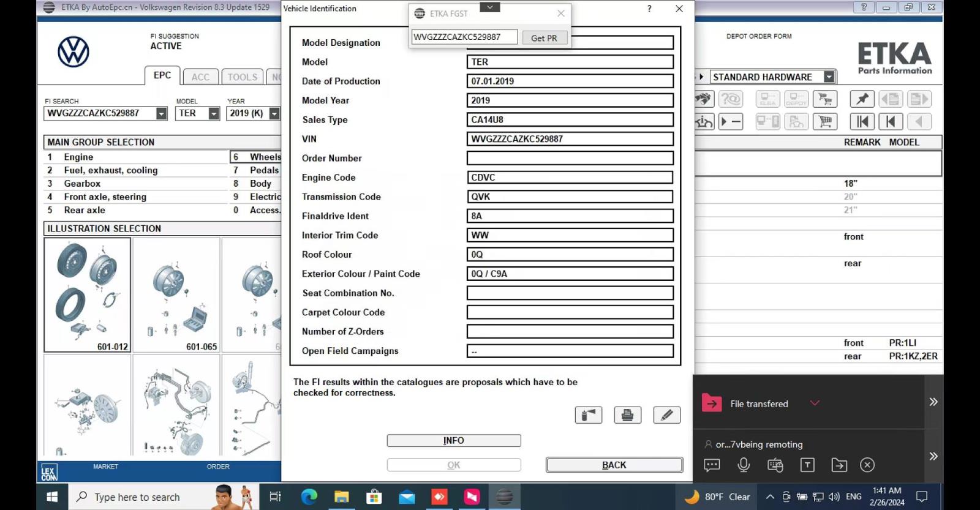Click the Order Number field
Screen dimensions: 980x510
pos(570,158)
